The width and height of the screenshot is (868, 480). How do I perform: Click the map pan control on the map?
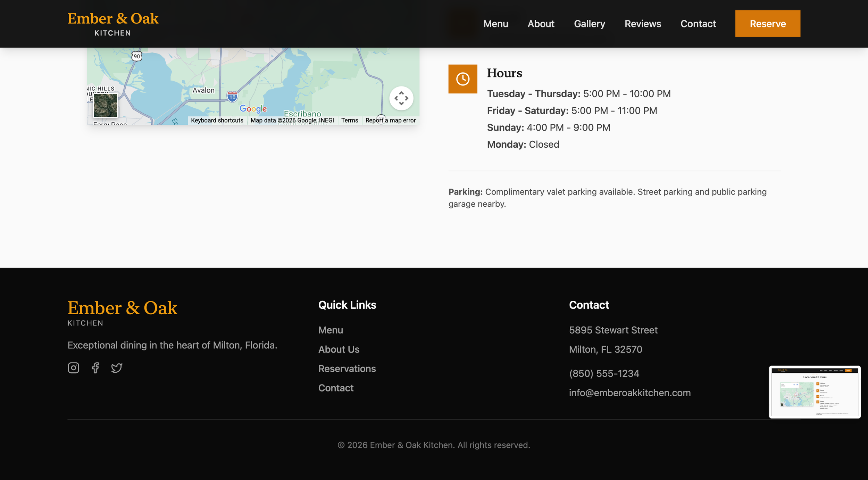coord(401,98)
